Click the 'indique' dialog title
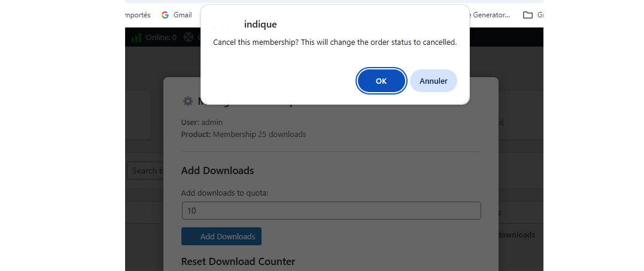The width and height of the screenshot is (644, 271). pos(260,25)
